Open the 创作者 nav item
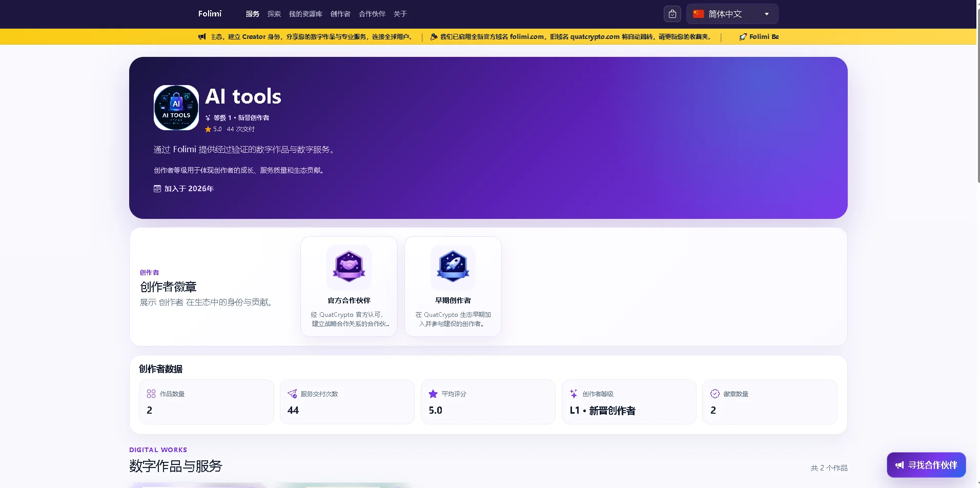Screen dimensions: 980x488 (340, 14)
